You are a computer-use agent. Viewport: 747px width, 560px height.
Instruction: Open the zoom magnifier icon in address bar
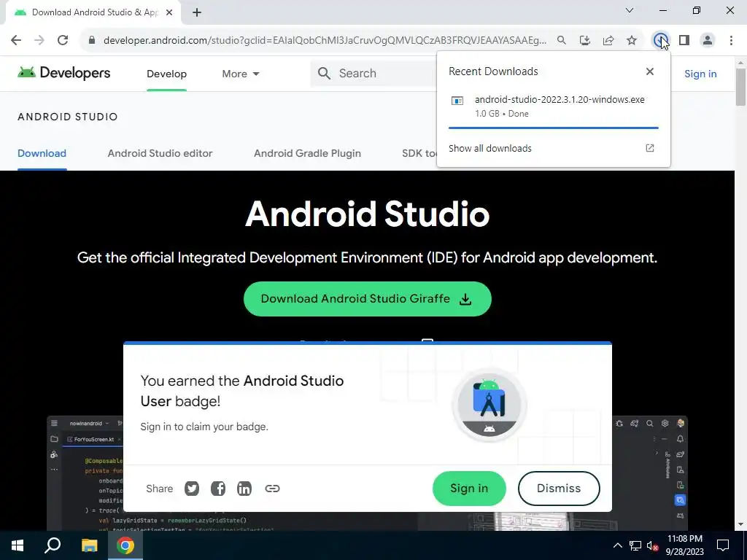point(562,40)
